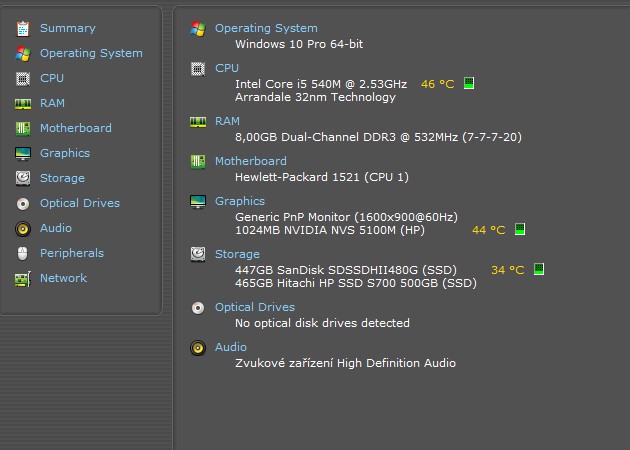Click the 46 °C CPU temperature reading
The height and width of the screenshot is (450, 630).
pos(438,84)
